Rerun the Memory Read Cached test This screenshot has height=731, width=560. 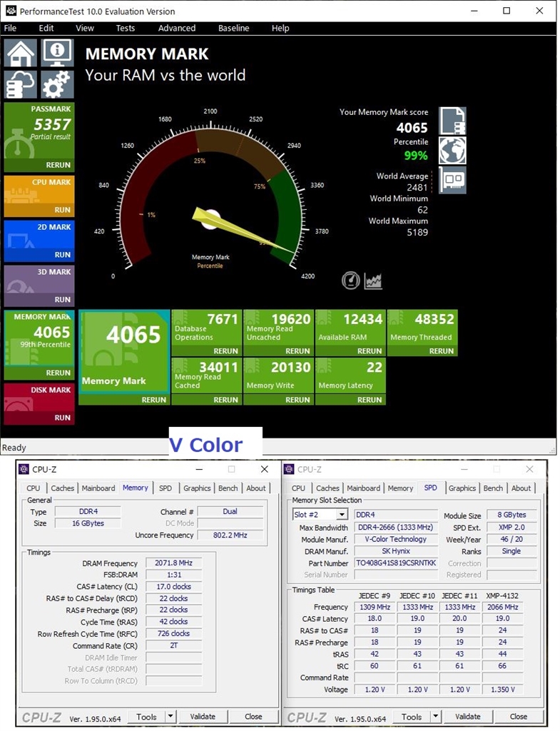226,400
